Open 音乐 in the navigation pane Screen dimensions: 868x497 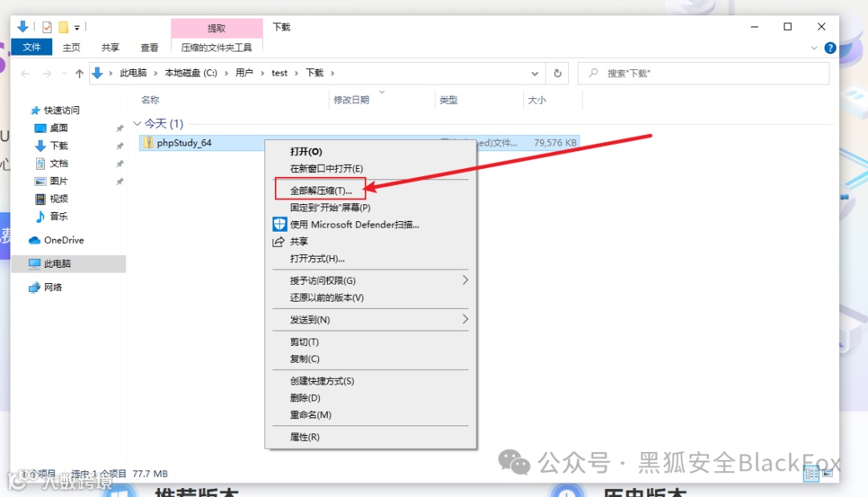(x=59, y=216)
